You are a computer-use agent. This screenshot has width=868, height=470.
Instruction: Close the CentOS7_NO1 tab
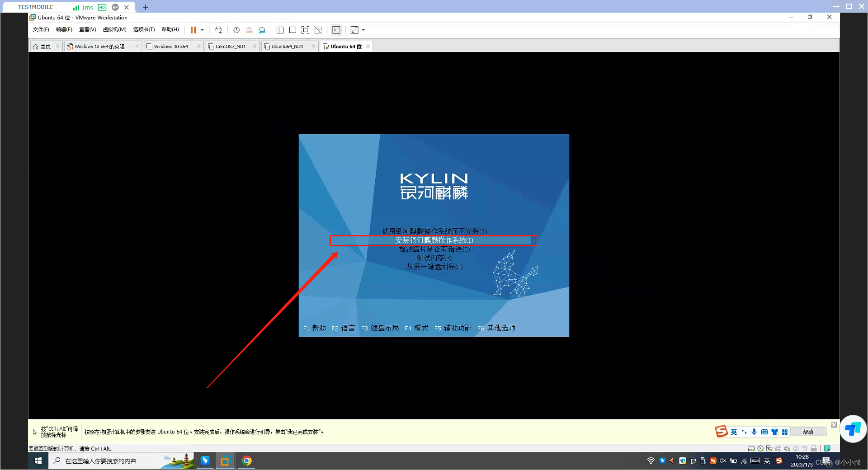(255, 46)
